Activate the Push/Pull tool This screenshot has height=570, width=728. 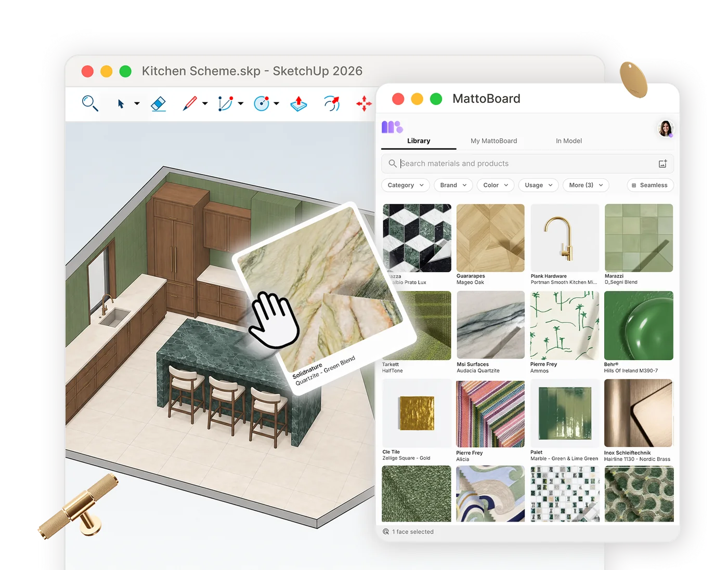pos(298,103)
